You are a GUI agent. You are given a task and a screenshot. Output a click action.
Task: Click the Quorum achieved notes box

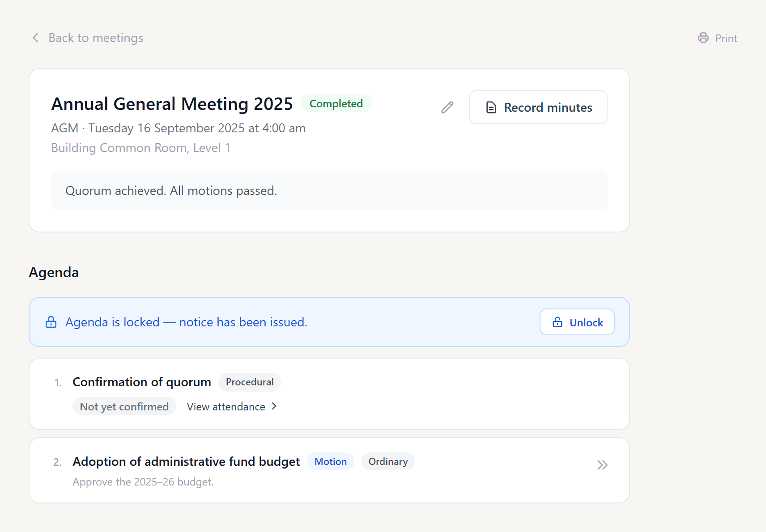point(329,190)
